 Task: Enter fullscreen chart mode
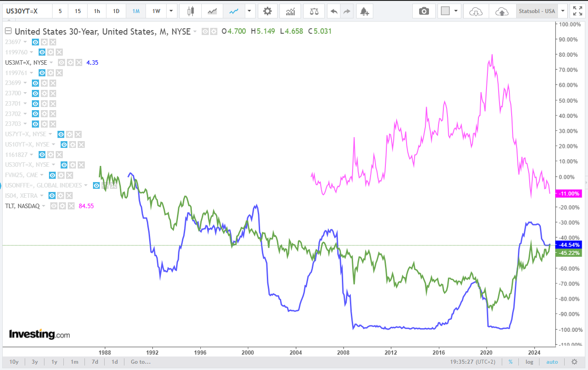pos(576,11)
